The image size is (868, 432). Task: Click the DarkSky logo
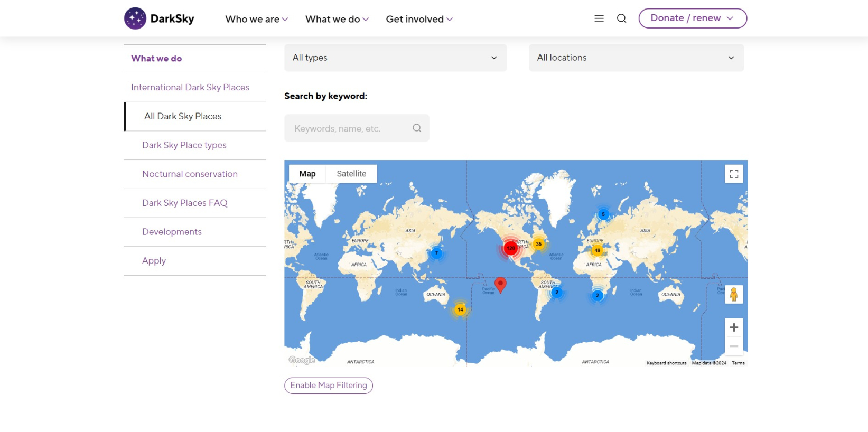coord(159,18)
